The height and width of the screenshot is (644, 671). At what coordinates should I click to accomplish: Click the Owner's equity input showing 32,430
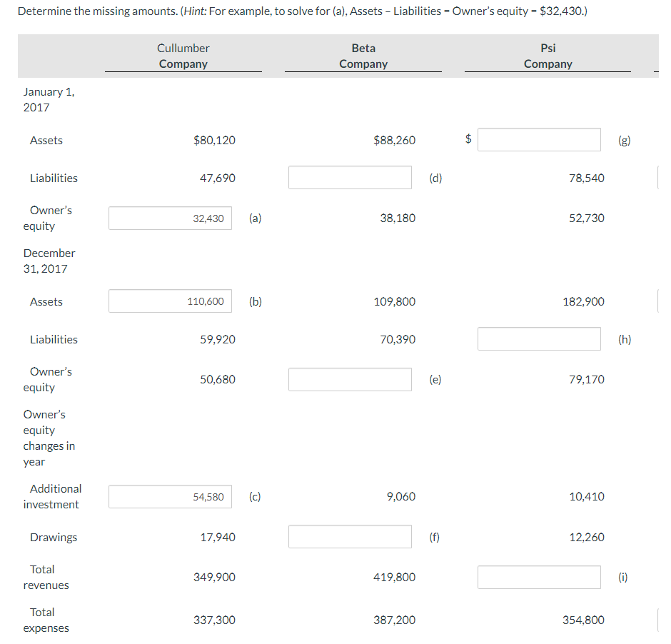(170, 218)
